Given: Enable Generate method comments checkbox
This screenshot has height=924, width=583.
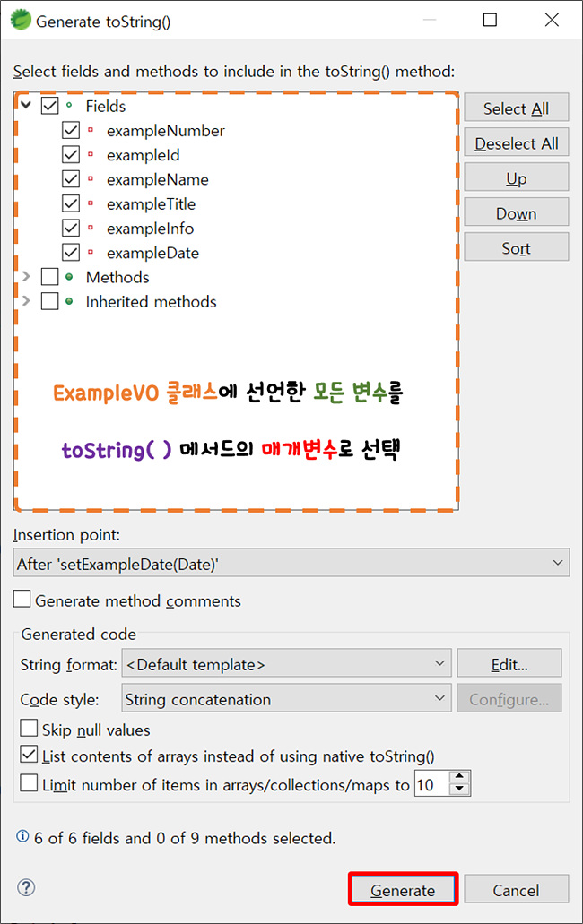Looking at the screenshot, I should [x=22, y=600].
